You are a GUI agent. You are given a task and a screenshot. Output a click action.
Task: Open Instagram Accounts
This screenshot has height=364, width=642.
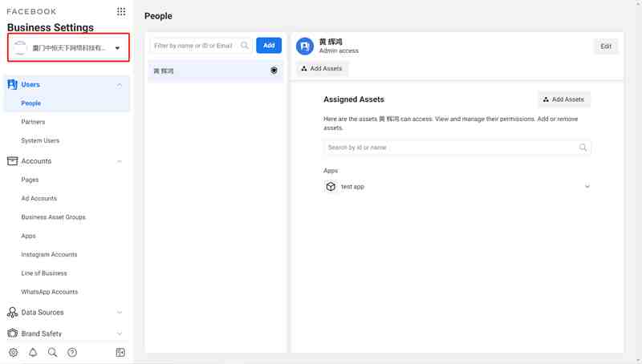[49, 254]
